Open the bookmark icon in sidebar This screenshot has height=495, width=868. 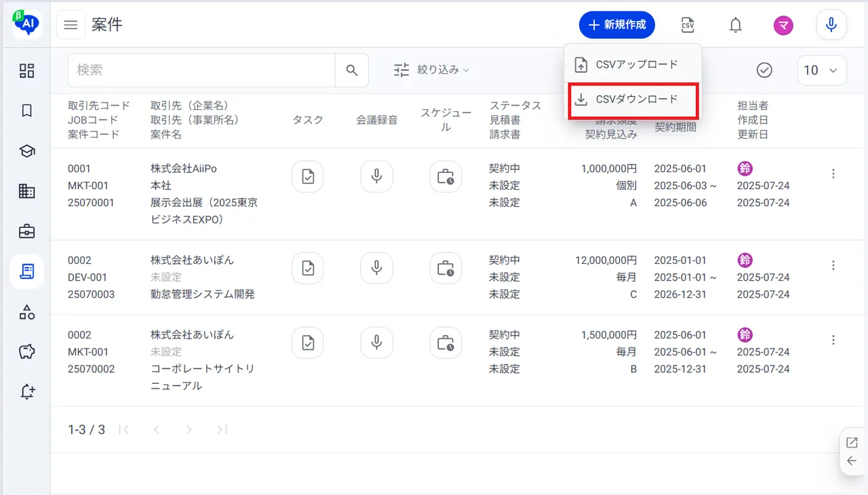click(27, 111)
